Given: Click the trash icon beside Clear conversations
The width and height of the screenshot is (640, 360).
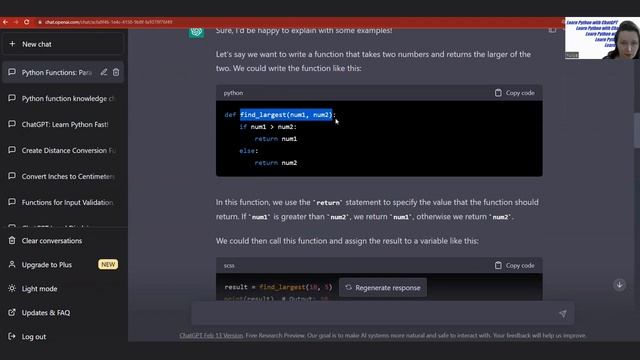Looking at the screenshot, I should pos(12,240).
